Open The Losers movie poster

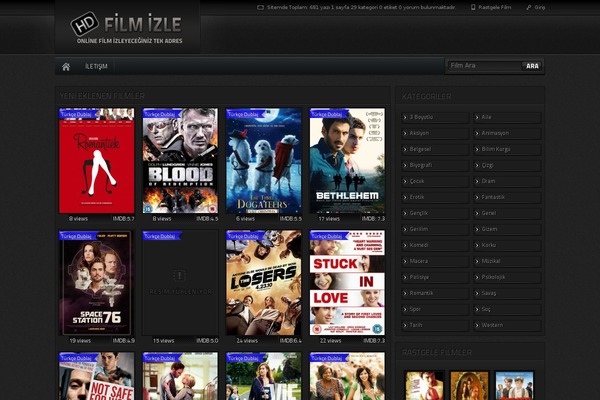[264, 283]
